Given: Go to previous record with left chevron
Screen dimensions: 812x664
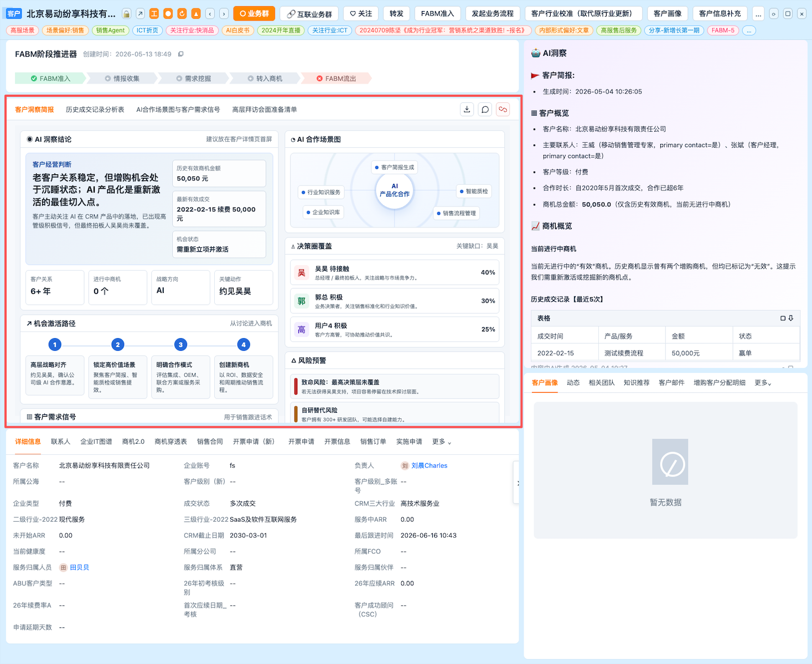Looking at the screenshot, I should [210, 14].
